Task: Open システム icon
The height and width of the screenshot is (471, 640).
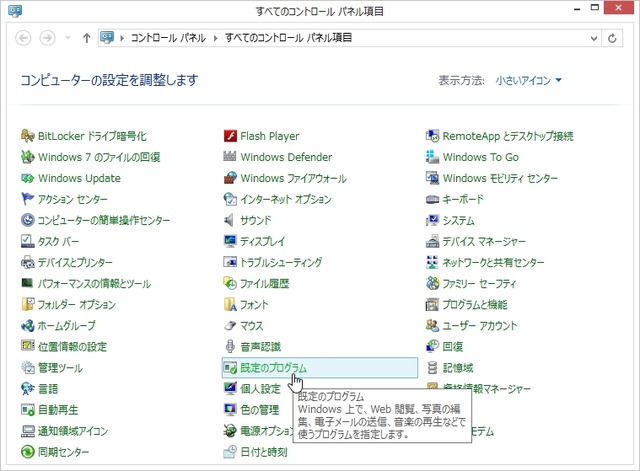Action: pyautogui.click(x=432, y=220)
